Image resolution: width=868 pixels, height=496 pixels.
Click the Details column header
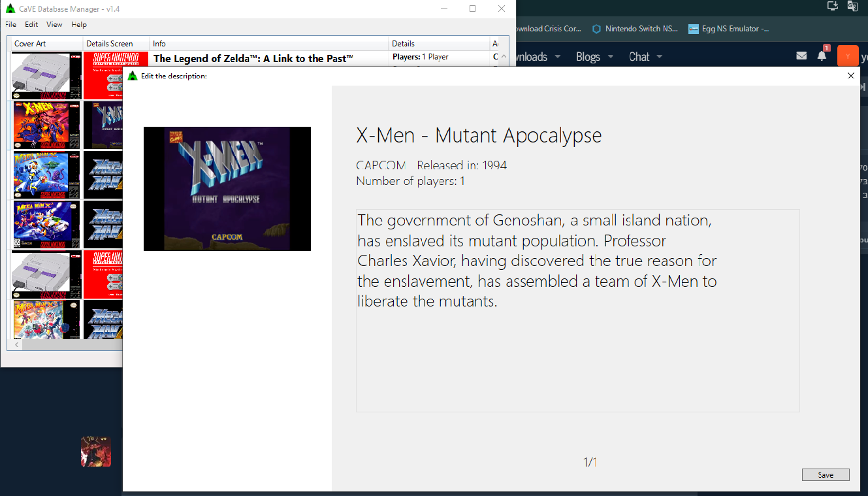(x=439, y=44)
